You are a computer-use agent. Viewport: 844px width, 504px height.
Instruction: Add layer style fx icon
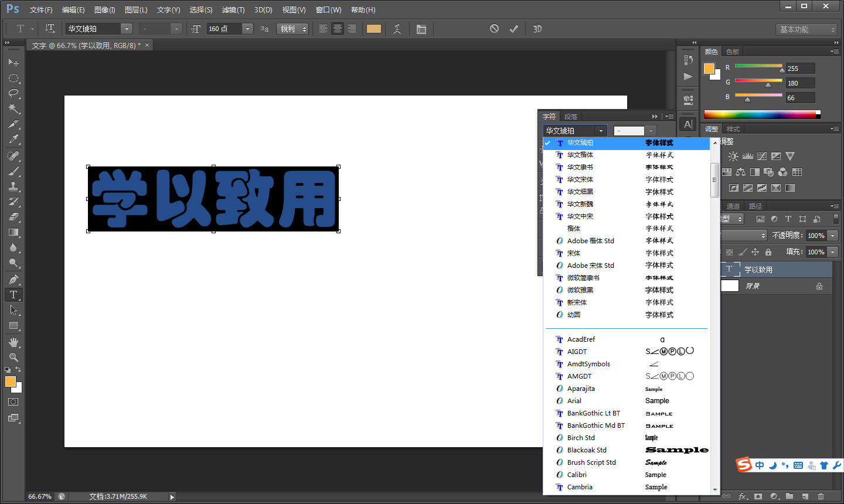click(743, 496)
